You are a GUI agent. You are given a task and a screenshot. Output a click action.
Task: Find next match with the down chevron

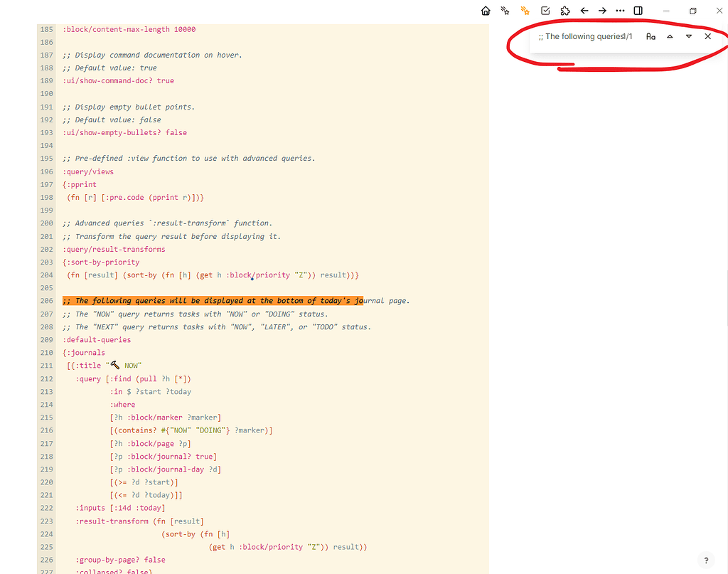click(x=688, y=36)
